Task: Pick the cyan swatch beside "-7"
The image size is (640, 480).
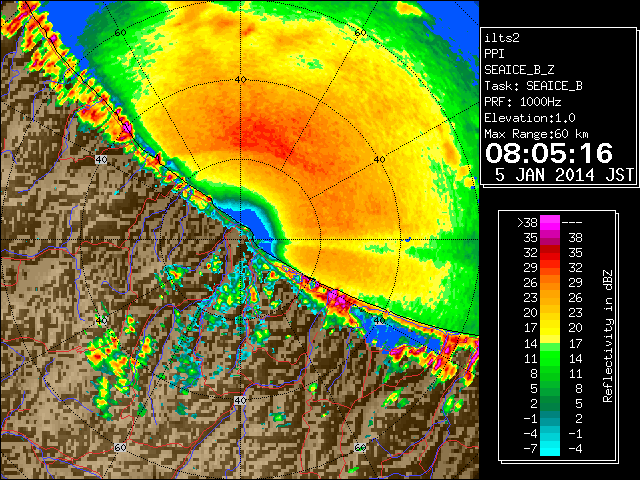Action: pyautogui.click(x=550, y=449)
